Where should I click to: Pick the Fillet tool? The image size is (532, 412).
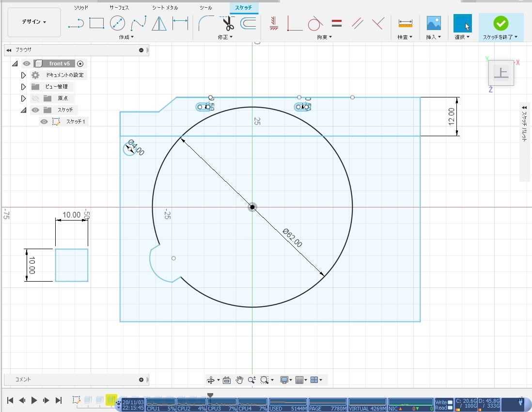pos(207,23)
